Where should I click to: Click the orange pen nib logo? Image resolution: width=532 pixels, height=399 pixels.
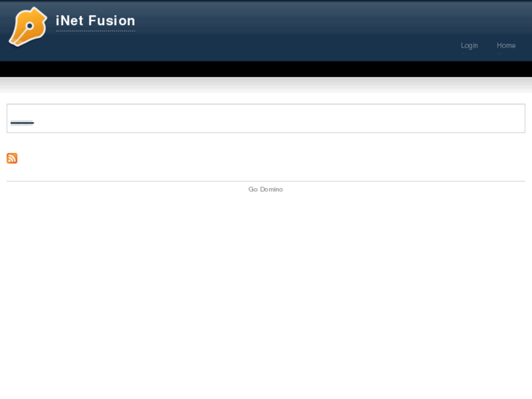(x=28, y=27)
